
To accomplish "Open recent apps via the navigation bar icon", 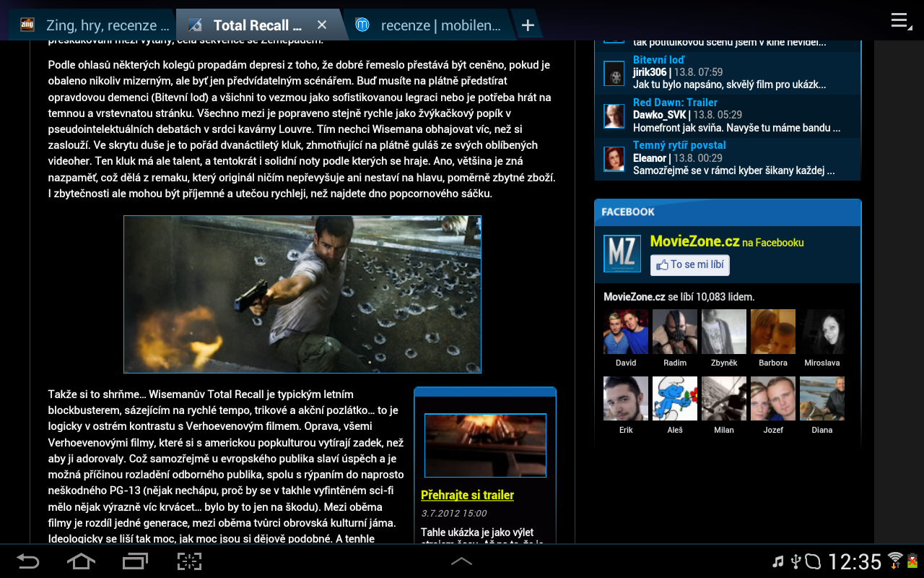I will 134,561.
